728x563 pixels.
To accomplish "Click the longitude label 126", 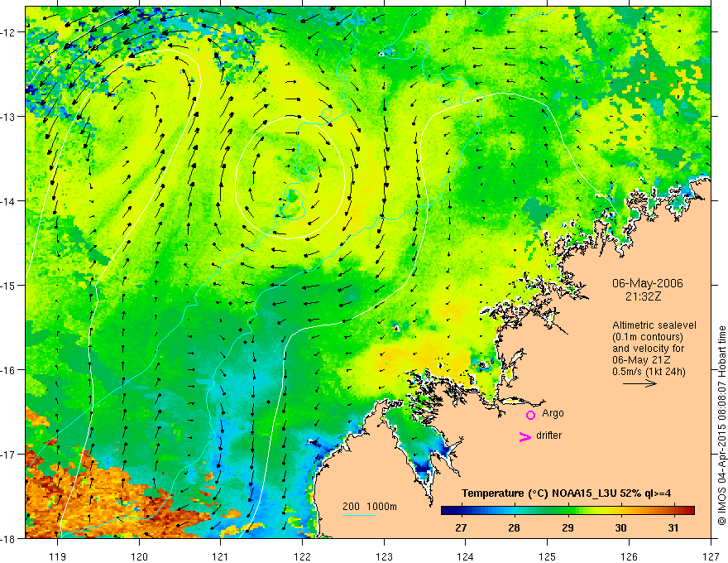I will click(x=629, y=556).
